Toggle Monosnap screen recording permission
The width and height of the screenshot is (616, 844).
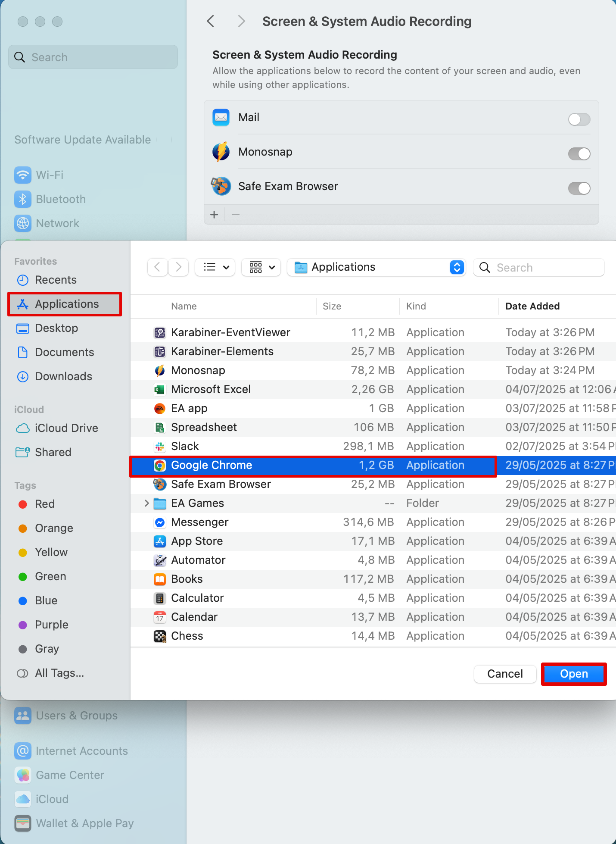[x=579, y=154]
